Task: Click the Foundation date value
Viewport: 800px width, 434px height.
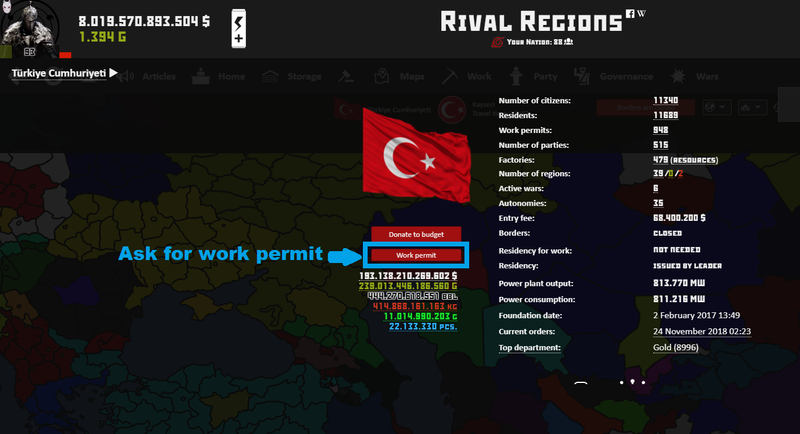Action: [696, 315]
